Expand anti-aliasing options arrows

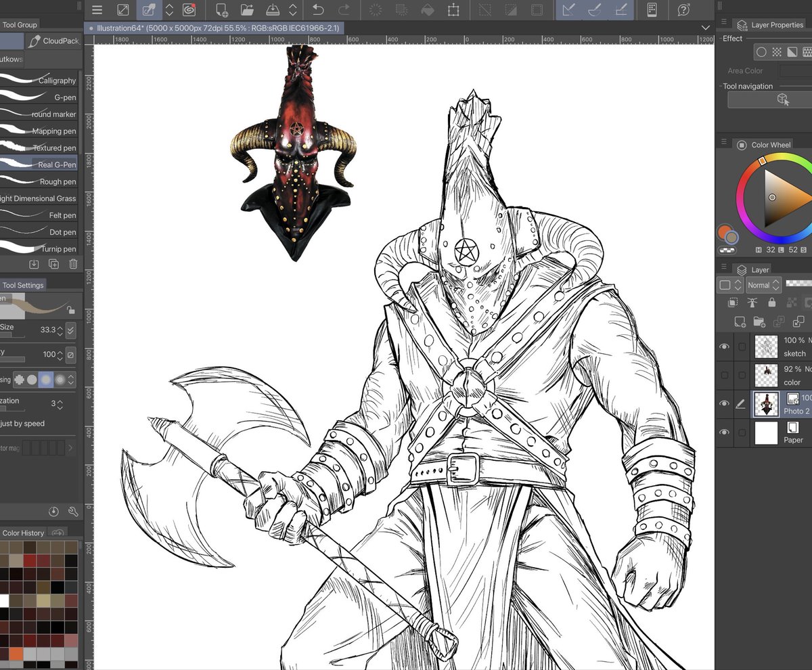71,380
